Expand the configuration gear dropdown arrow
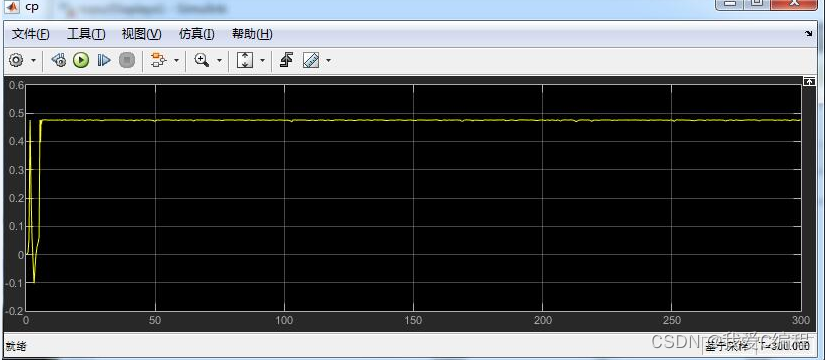 tap(34, 61)
